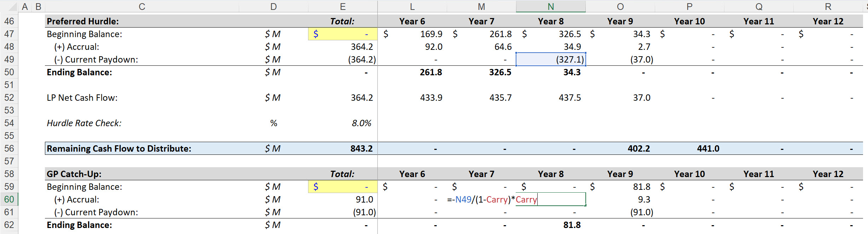Select Year 8 GP Ending Balance 81.8
This screenshot has width=868, height=234.
[572, 225]
